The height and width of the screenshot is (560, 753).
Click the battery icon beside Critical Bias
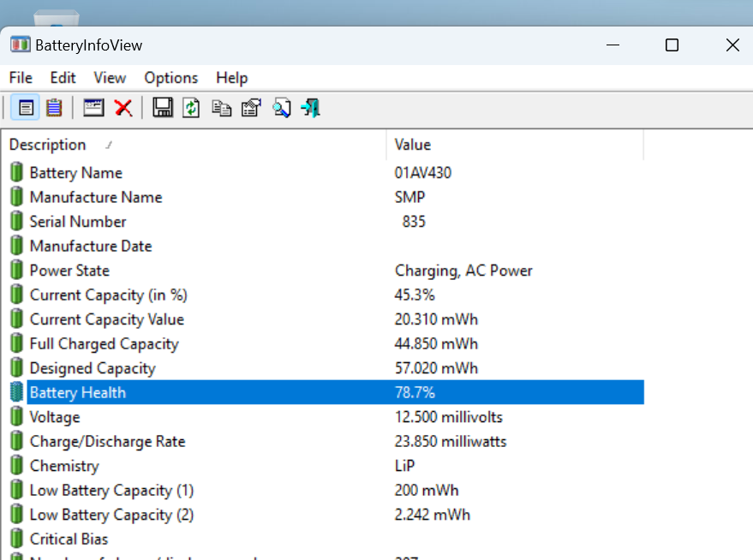point(16,539)
